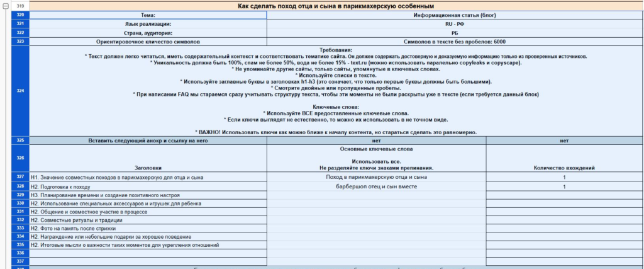Click 'Ориентировочное кличество символов' cell
Image resolution: width=644 pixels, height=269 pixels.
coord(148,42)
